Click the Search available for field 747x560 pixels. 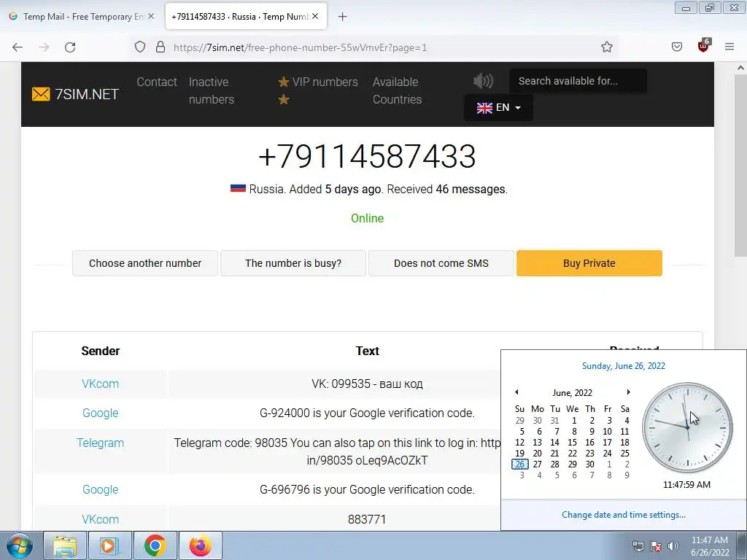pyautogui.click(x=578, y=81)
